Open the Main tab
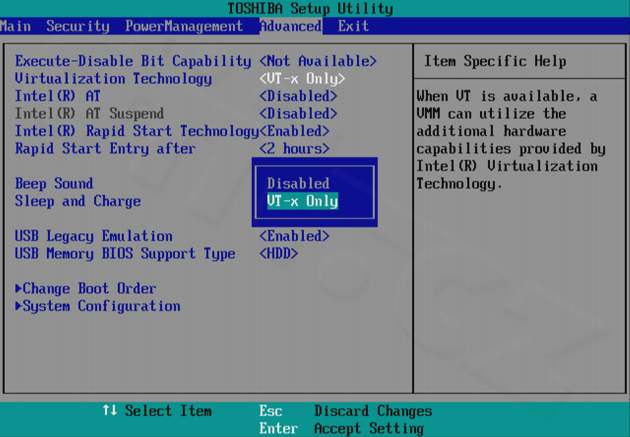Image resolution: width=630 pixels, height=437 pixels. (x=15, y=27)
